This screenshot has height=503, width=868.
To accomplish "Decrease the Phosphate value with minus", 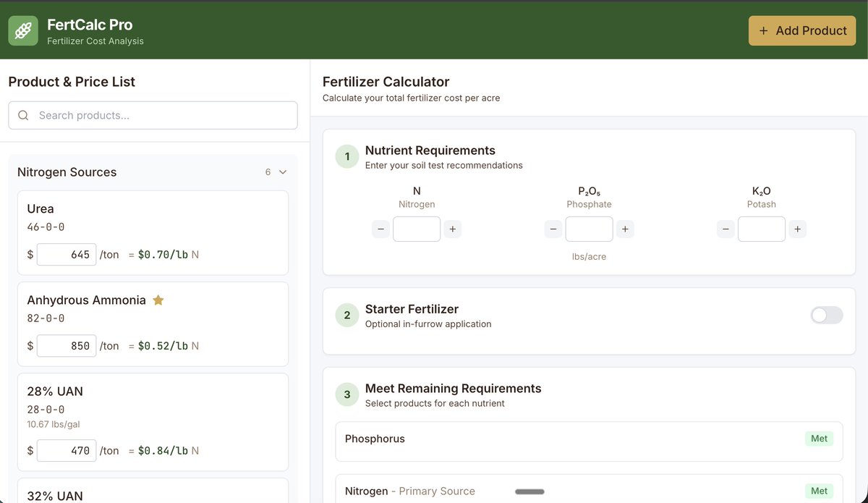I will [553, 229].
